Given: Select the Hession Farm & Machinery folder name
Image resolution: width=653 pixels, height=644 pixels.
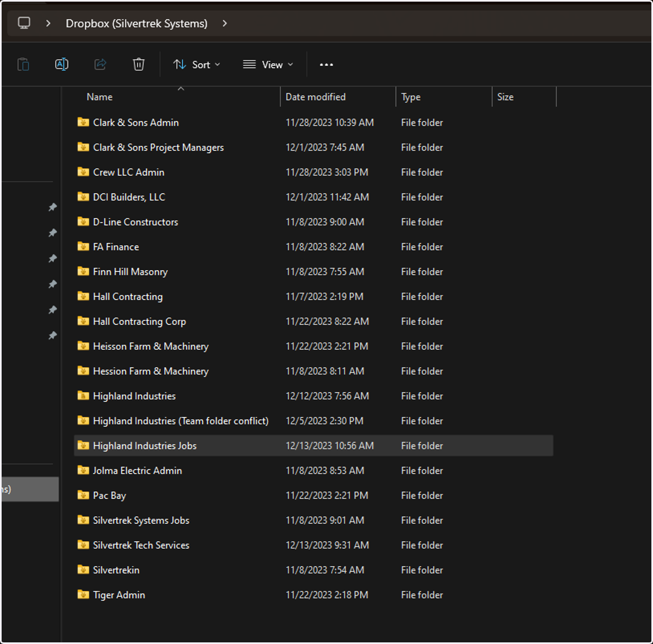Looking at the screenshot, I should (x=151, y=371).
